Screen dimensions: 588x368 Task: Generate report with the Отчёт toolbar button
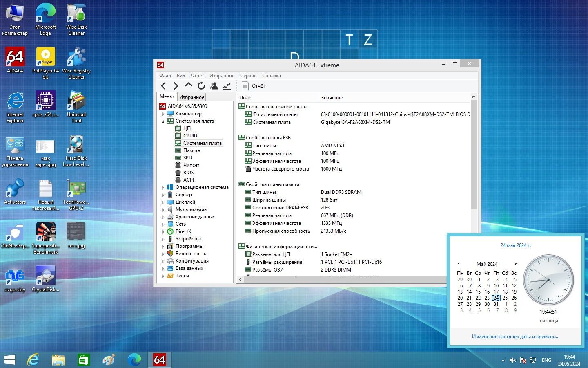point(254,86)
